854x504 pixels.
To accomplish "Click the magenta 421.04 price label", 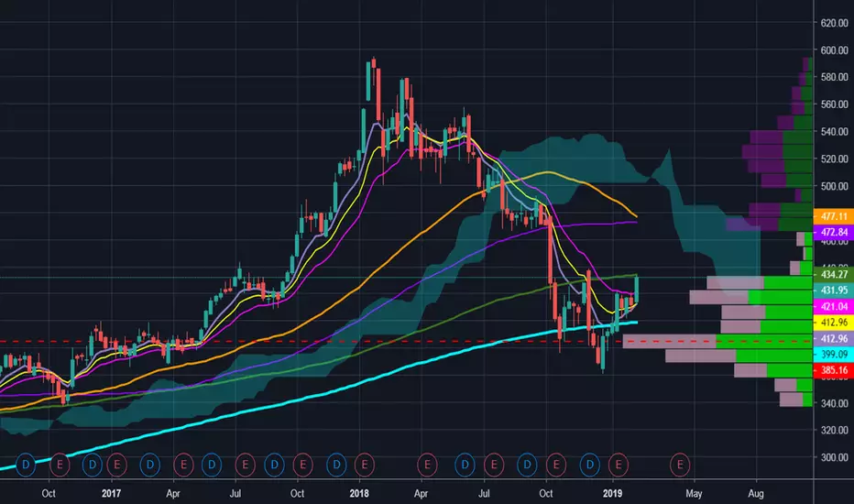I will [x=834, y=306].
